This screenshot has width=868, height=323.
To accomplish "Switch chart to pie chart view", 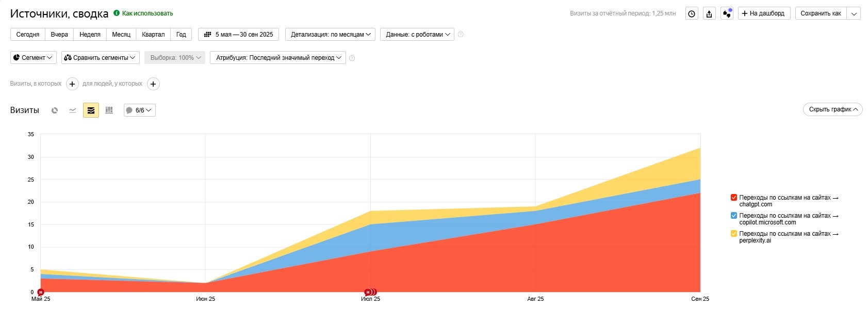I will click(x=55, y=110).
